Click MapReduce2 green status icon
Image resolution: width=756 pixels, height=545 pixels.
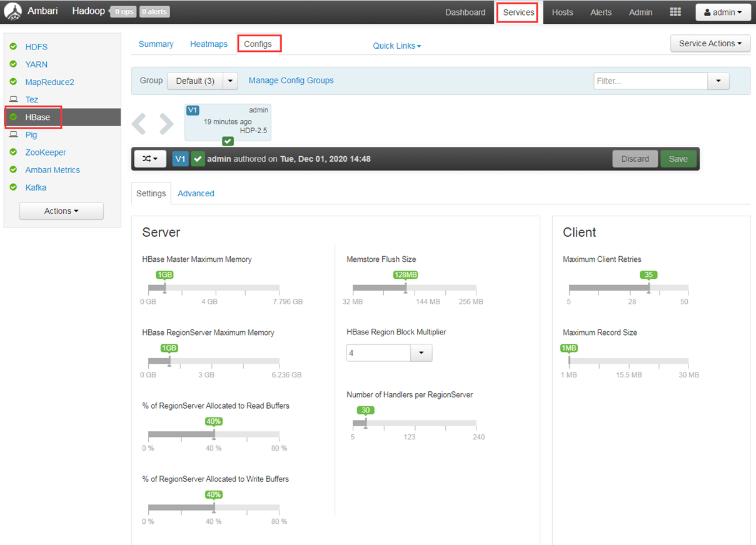(x=13, y=81)
